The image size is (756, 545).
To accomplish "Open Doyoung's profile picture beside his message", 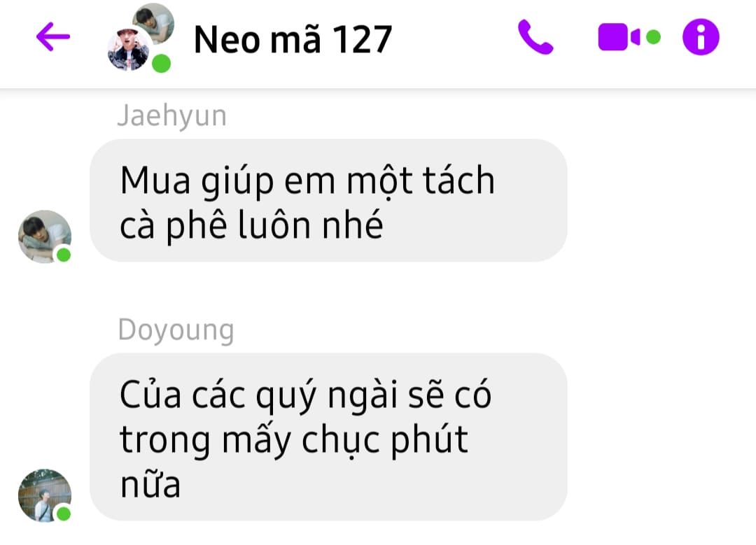I will [x=45, y=495].
